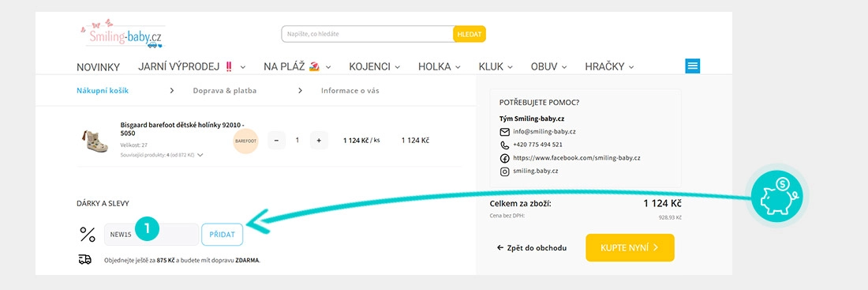868x290 pixels.
Task: Open the OBUV category
Action: pos(544,66)
